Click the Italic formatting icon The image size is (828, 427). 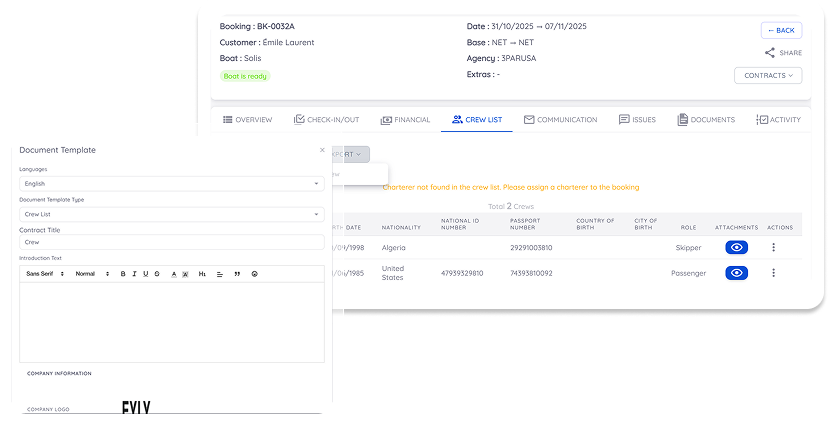(134, 274)
